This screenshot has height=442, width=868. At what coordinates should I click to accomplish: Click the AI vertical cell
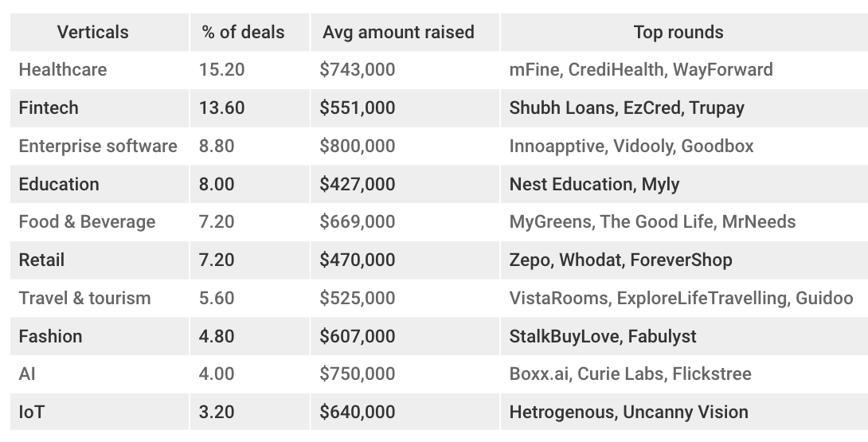pos(27,374)
